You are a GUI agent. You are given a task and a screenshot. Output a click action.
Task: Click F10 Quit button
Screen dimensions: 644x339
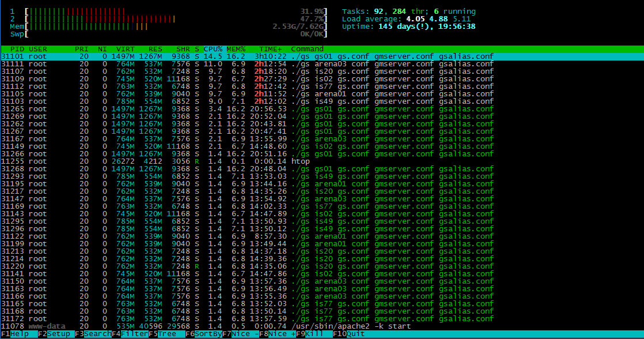[349, 334]
